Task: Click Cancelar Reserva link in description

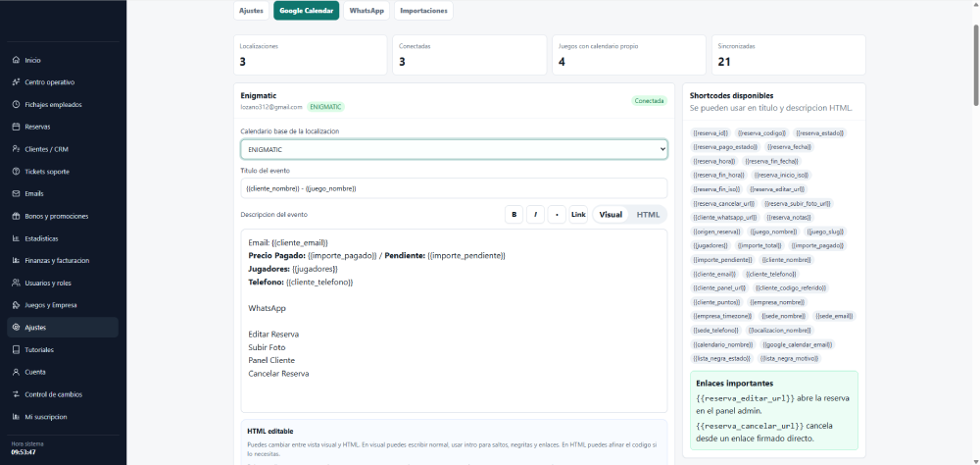Action: click(278, 374)
